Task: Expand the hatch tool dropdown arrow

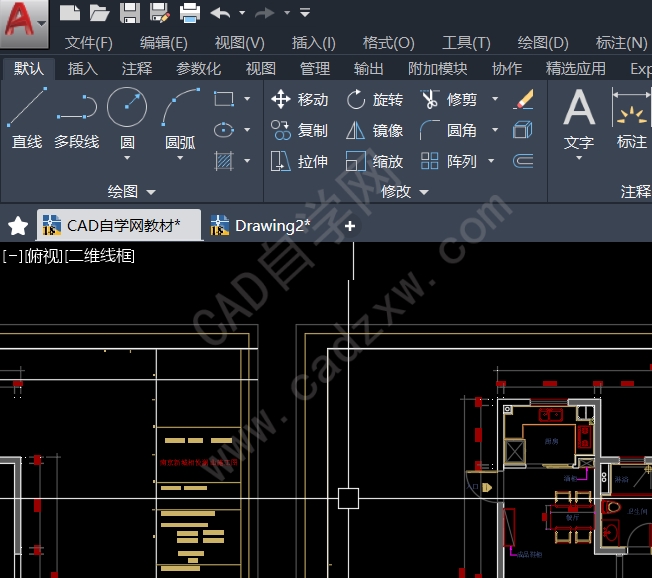Action: 247,161
